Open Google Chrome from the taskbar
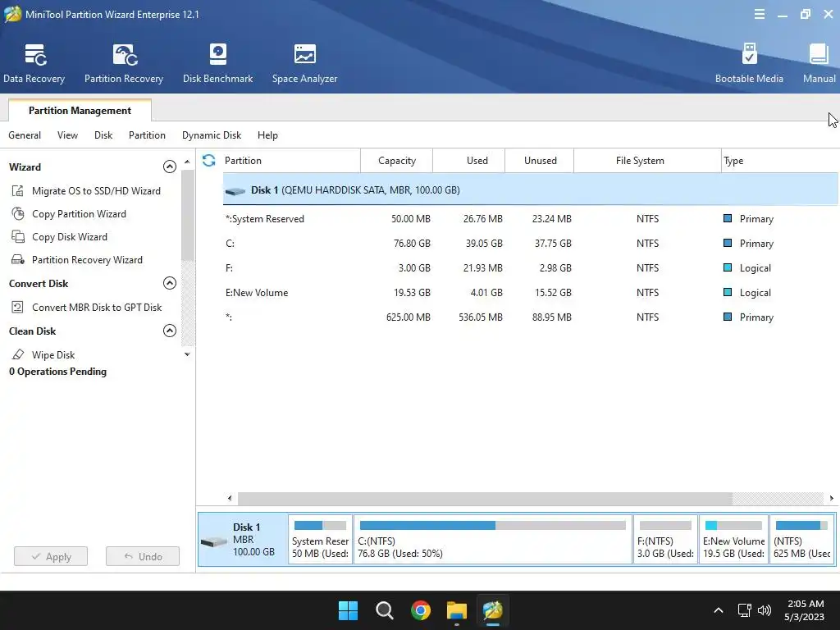Image resolution: width=840 pixels, height=630 pixels. tap(421, 610)
